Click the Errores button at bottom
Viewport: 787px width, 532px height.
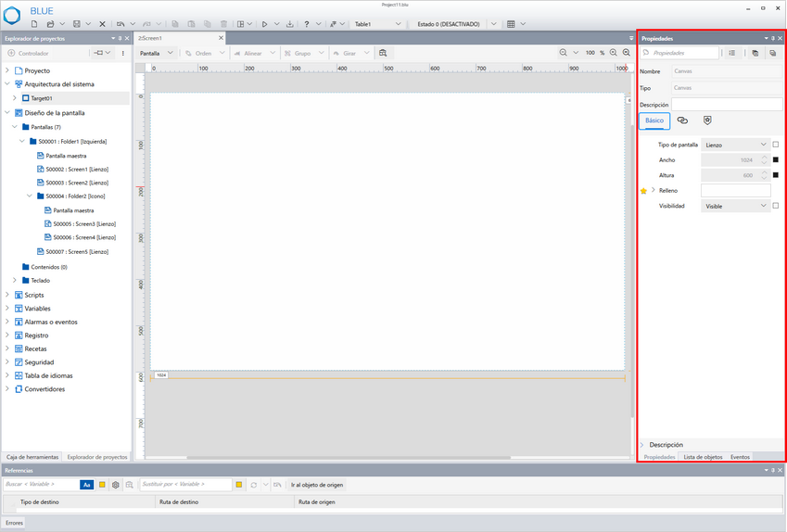tap(14, 523)
